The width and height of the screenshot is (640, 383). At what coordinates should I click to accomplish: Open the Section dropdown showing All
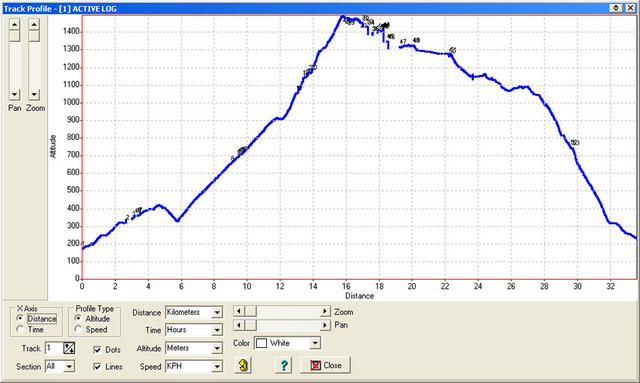pyautogui.click(x=69, y=366)
